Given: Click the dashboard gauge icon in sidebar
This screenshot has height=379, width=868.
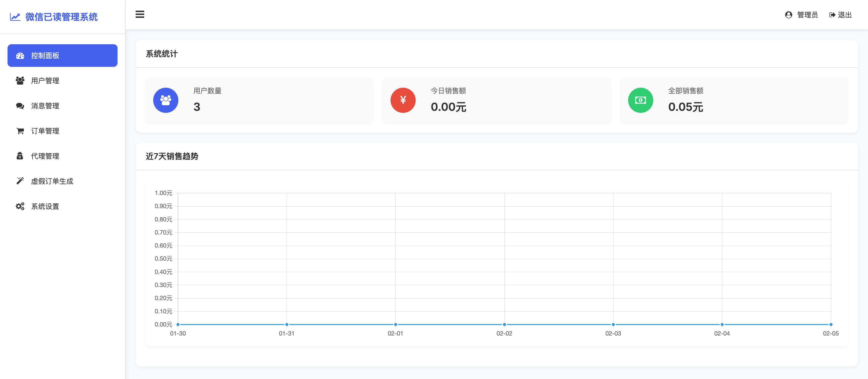Looking at the screenshot, I should pyautogui.click(x=20, y=56).
